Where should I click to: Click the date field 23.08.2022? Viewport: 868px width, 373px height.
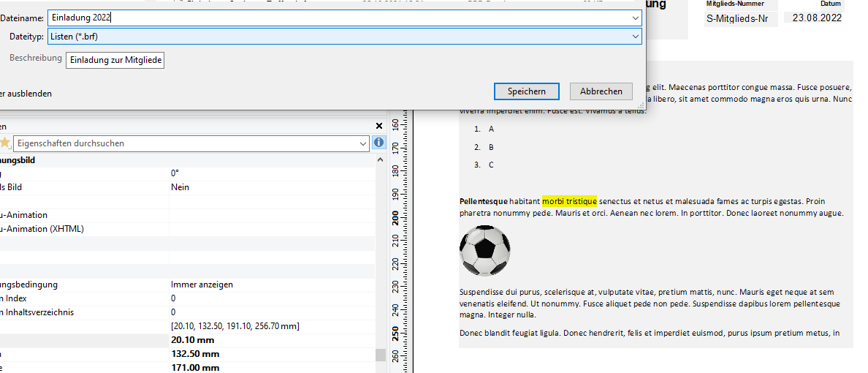click(816, 18)
